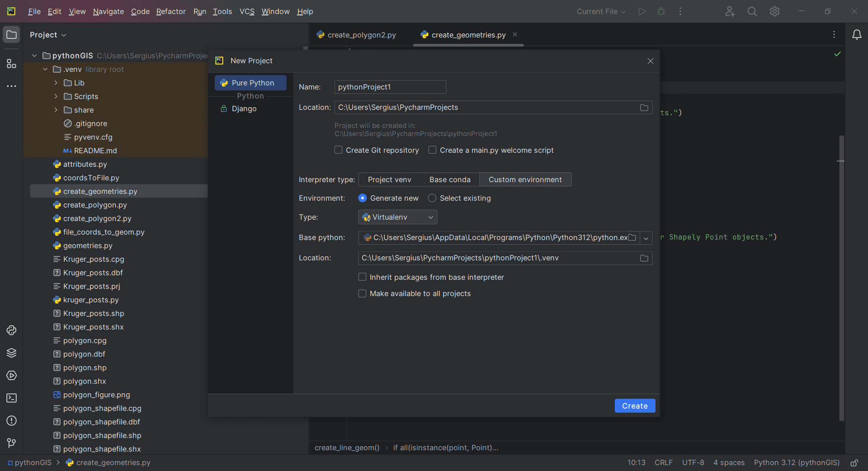Open IDE settings gear icon
Image resolution: width=868 pixels, height=471 pixels.
tap(775, 11)
